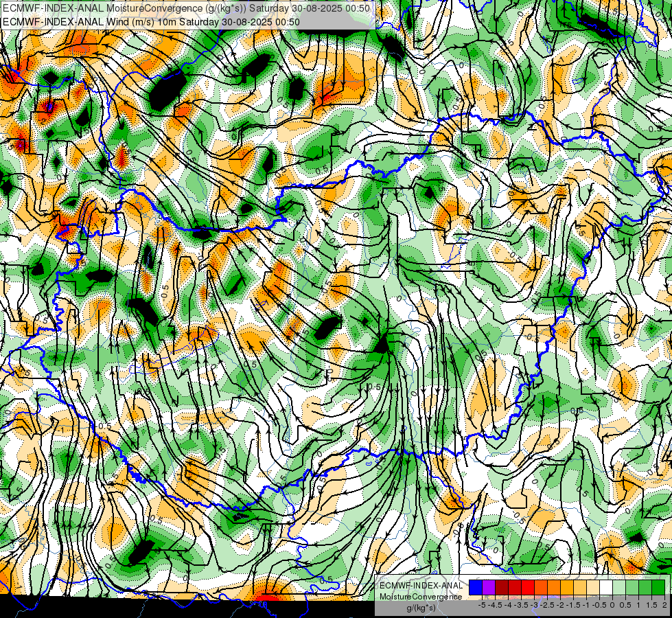Select the orange legend swatch between -2.5 and -2
Image resolution: width=672 pixels, height=618 pixels.
coord(554,587)
